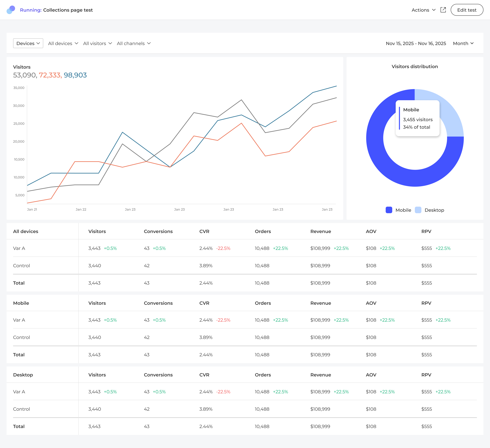Click the orange 72,333 visitors total
This screenshot has width=490, height=448.
pyautogui.click(x=50, y=75)
